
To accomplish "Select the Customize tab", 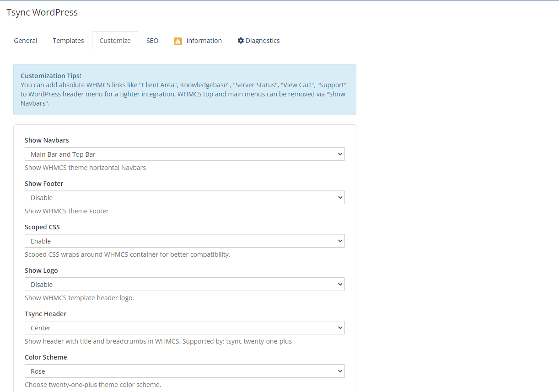I will 115,41.
